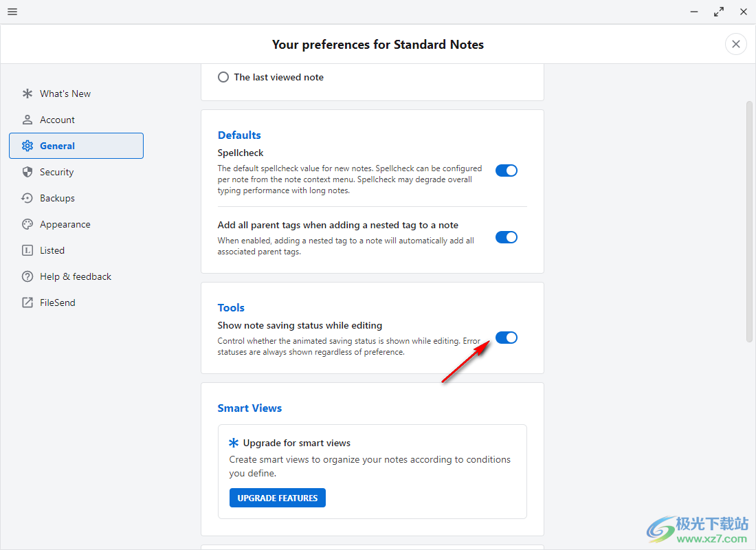Screen dimensions: 756x550
Task: Click the Listed icon in sidebar
Action: (x=27, y=250)
